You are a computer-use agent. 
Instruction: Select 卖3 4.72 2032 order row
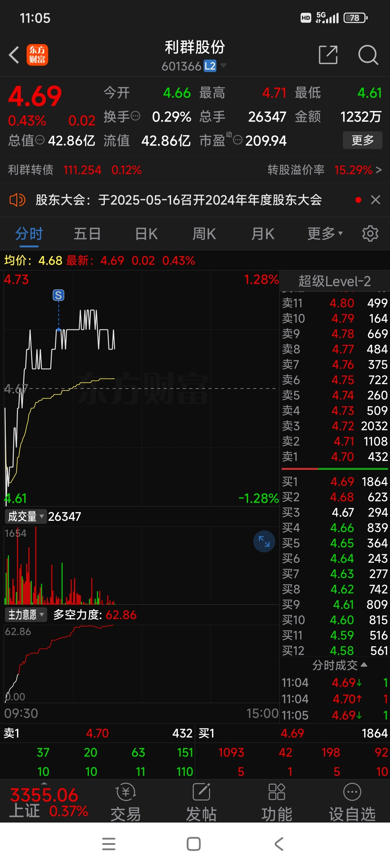[335, 426]
